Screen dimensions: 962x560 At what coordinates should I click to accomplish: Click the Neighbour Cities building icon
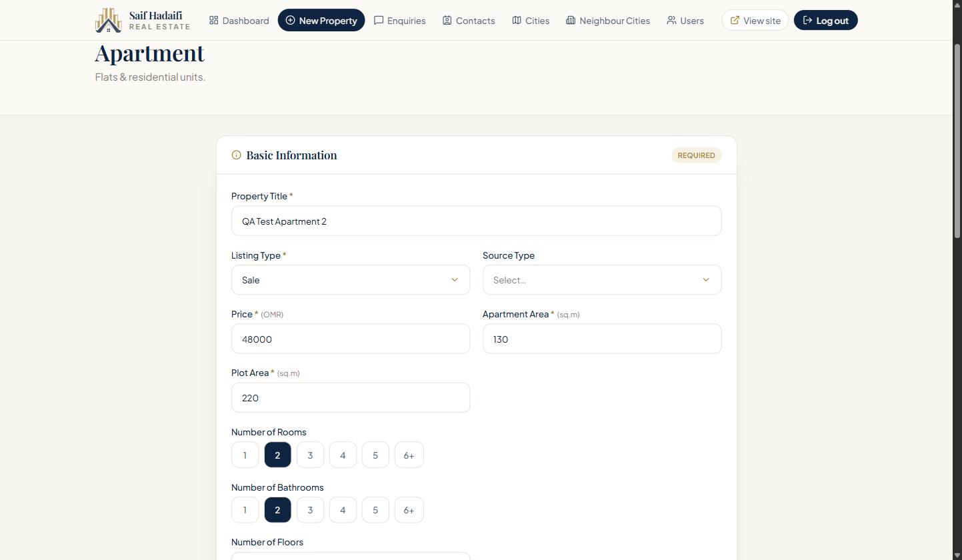coord(571,20)
